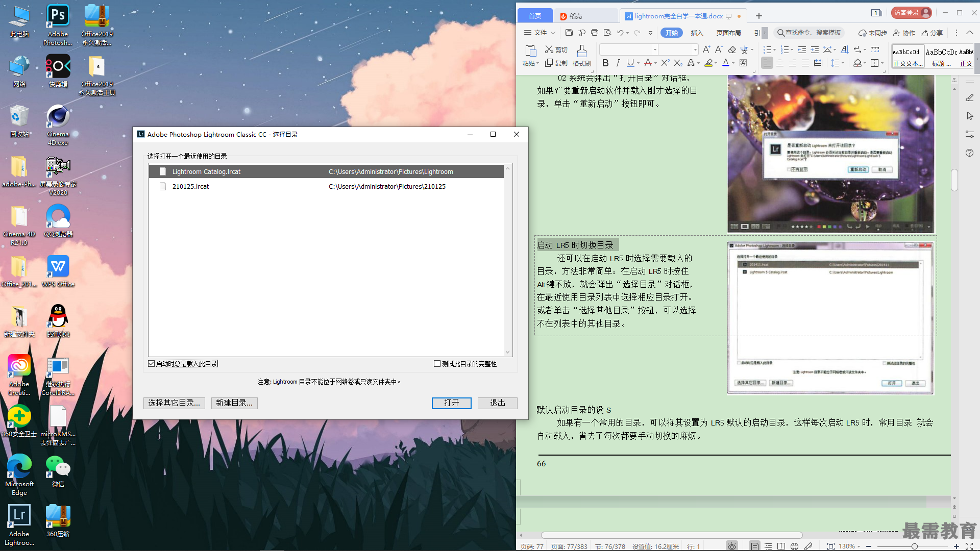Viewport: 980px width, 551px height.
Task: Select the 页面布局 ribbon tab
Action: (729, 33)
